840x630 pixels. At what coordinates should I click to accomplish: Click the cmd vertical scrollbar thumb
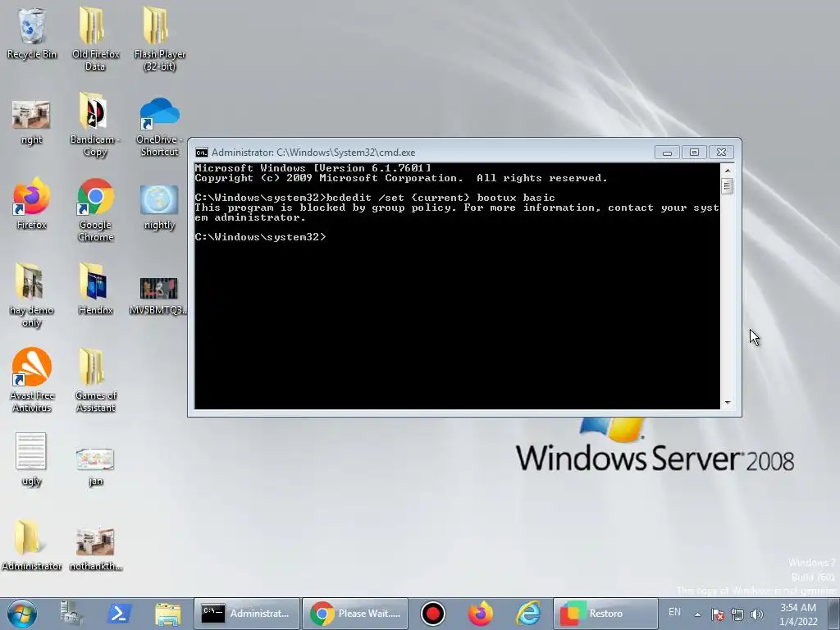click(x=727, y=186)
